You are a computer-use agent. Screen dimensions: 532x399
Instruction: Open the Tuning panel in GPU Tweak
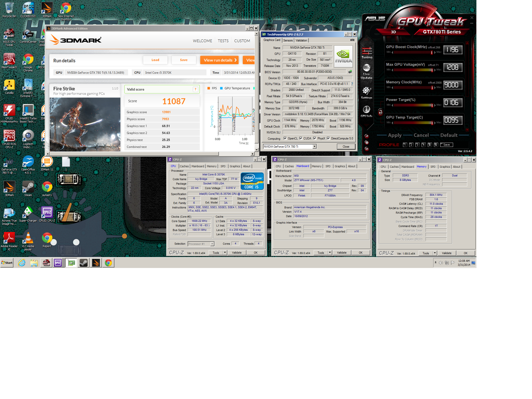367,53
